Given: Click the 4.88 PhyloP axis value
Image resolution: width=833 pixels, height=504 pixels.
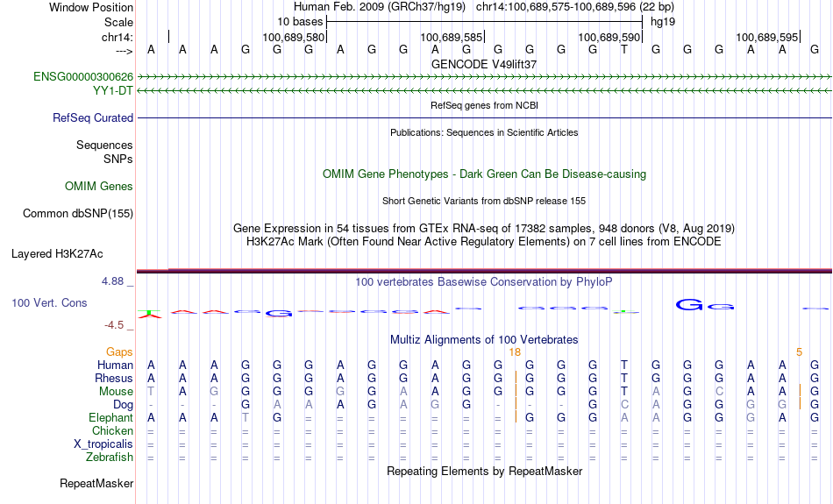Looking at the screenshot, I should [112, 281].
